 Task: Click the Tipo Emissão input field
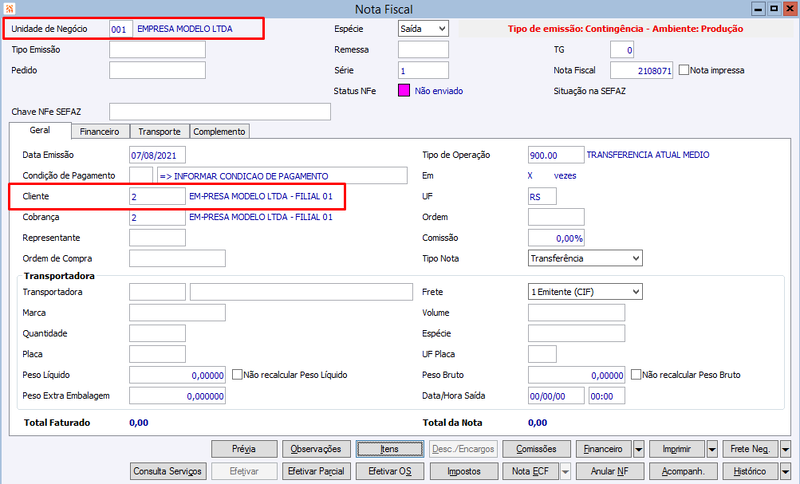tap(157, 49)
